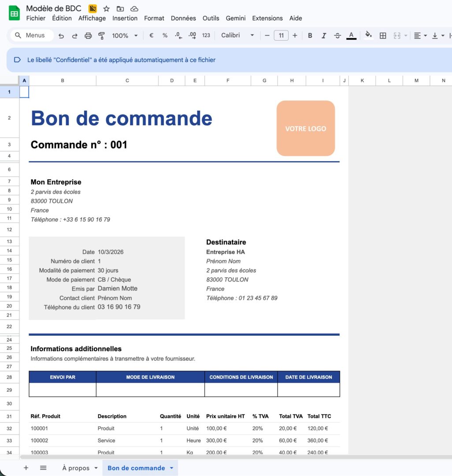Open the move to folder icon

(120, 9)
